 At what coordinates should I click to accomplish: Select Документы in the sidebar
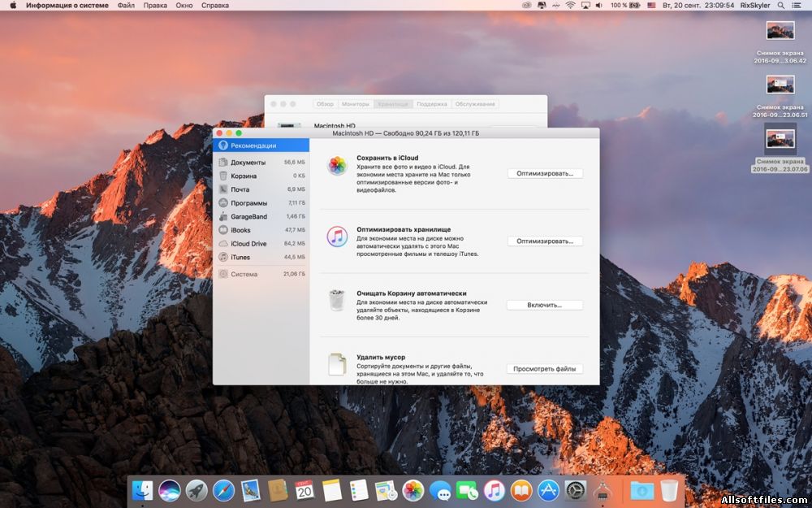pyautogui.click(x=261, y=163)
